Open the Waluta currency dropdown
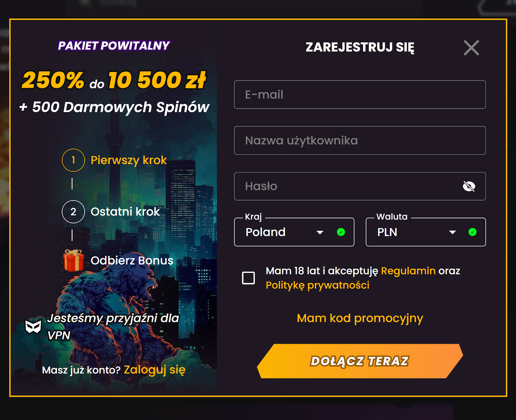The width and height of the screenshot is (516, 420). [x=413, y=232]
